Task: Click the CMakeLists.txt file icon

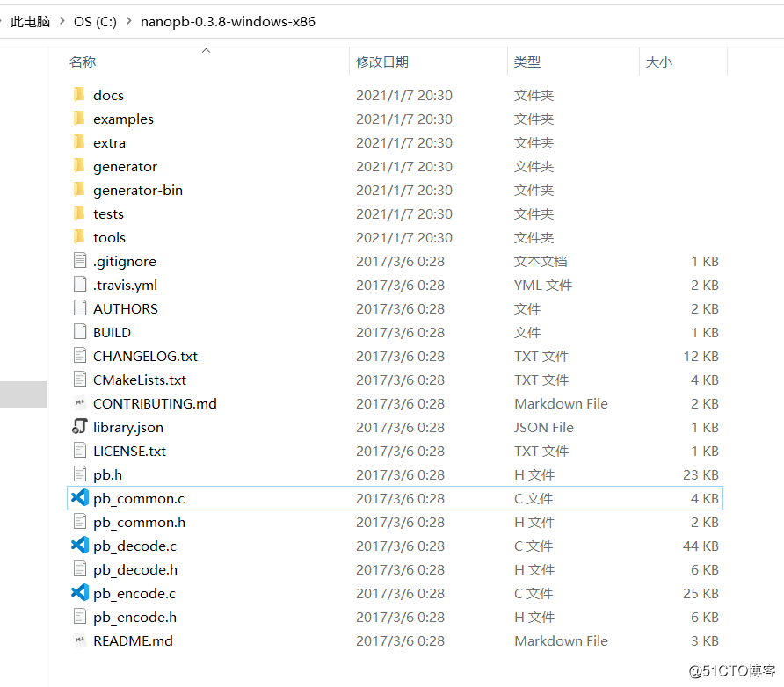Action: (79, 380)
